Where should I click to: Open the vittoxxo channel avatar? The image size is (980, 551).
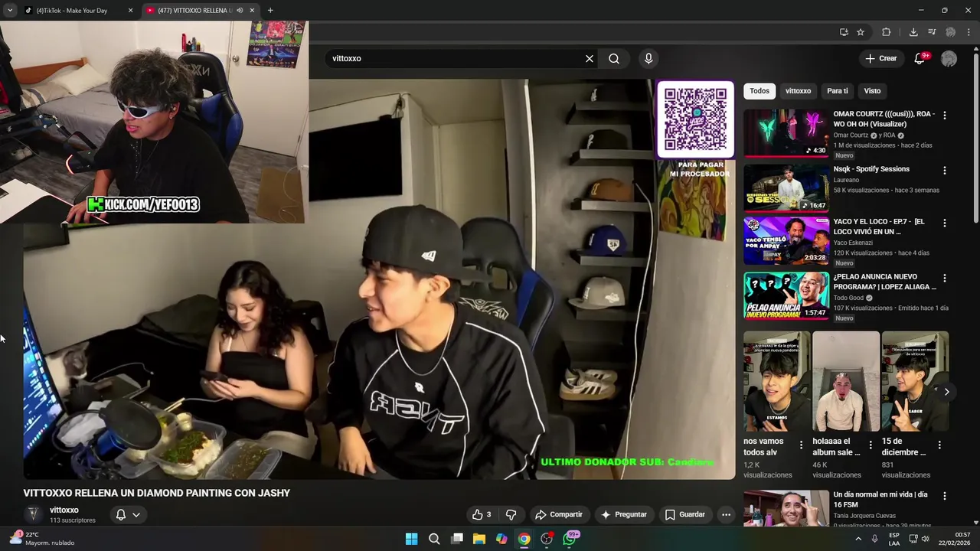(x=33, y=514)
